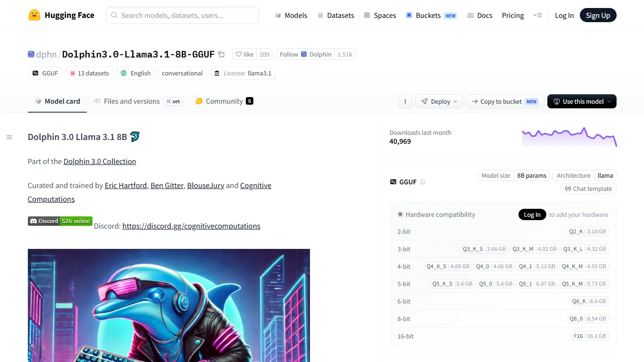Image resolution: width=644 pixels, height=362 pixels.
Task: Click the Discord online badge
Action: [x=60, y=221]
